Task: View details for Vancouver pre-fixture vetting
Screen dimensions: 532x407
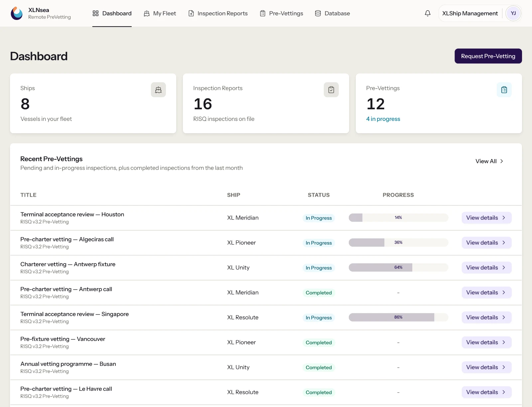Action: click(486, 342)
